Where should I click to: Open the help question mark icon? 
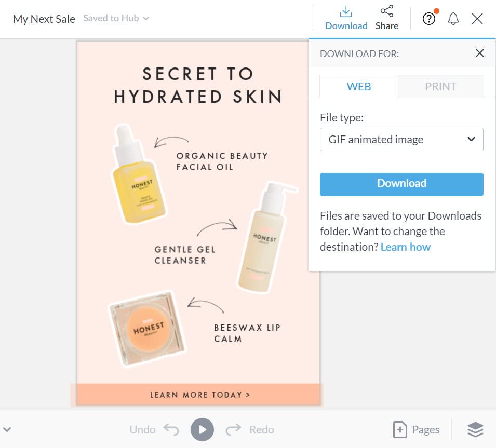click(428, 19)
